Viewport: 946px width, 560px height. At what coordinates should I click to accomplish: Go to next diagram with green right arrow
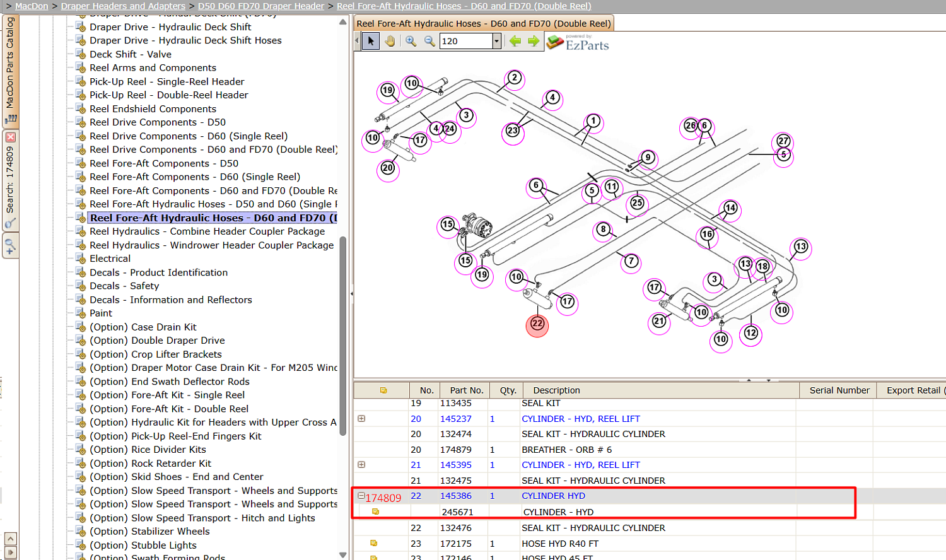[534, 41]
